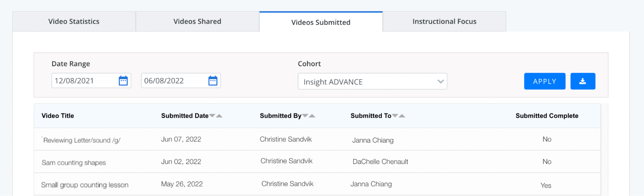Image resolution: width=644 pixels, height=196 pixels.
Task: Click the Video Title column header
Action: [58, 116]
